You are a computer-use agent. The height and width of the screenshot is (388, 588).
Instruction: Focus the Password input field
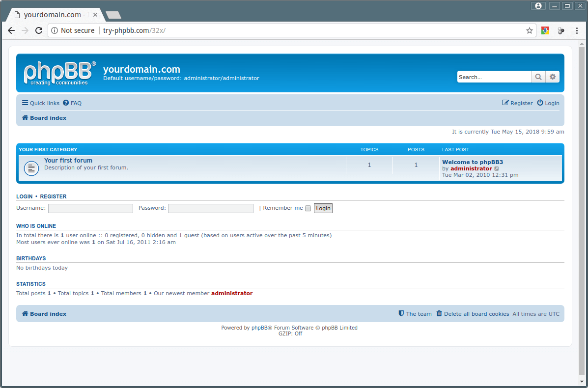tap(210, 208)
